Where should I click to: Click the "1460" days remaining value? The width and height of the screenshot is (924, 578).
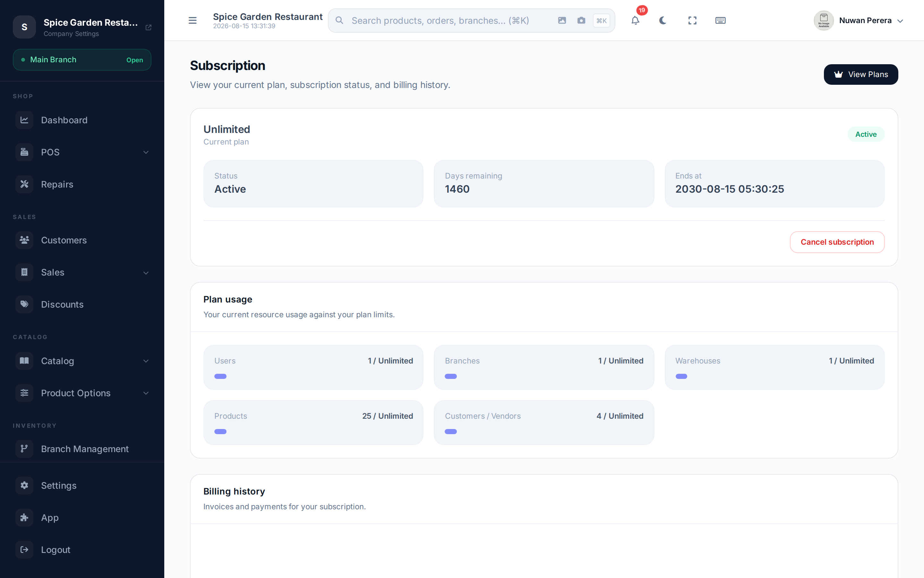pyautogui.click(x=457, y=189)
